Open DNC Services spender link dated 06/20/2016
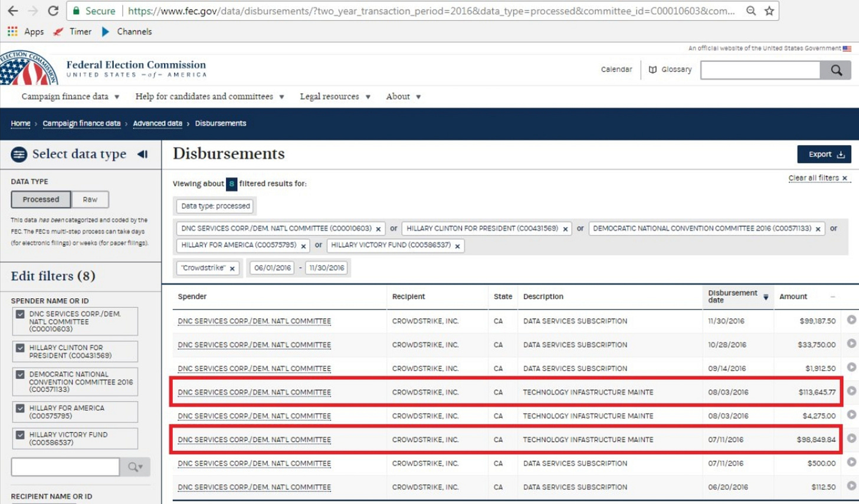Image resolution: width=859 pixels, height=504 pixels. point(254,487)
